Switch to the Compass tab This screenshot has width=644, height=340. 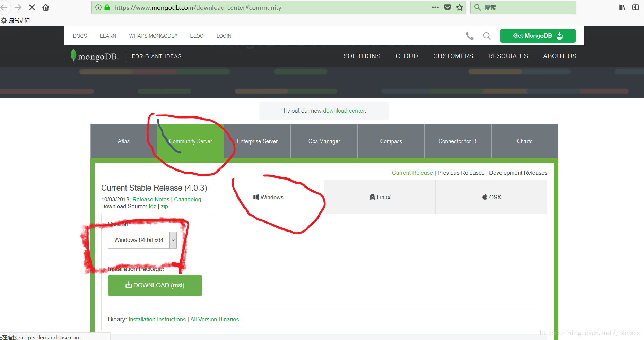(391, 141)
